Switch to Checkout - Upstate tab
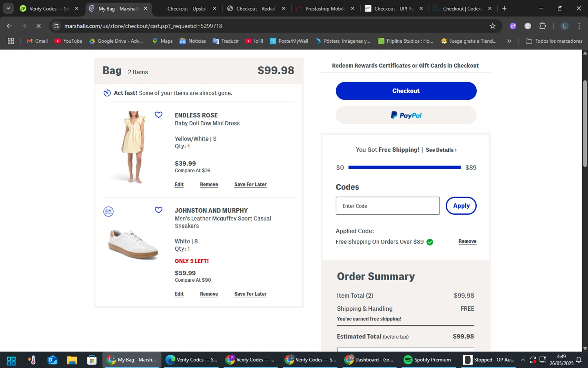 [x=187, y=8]
